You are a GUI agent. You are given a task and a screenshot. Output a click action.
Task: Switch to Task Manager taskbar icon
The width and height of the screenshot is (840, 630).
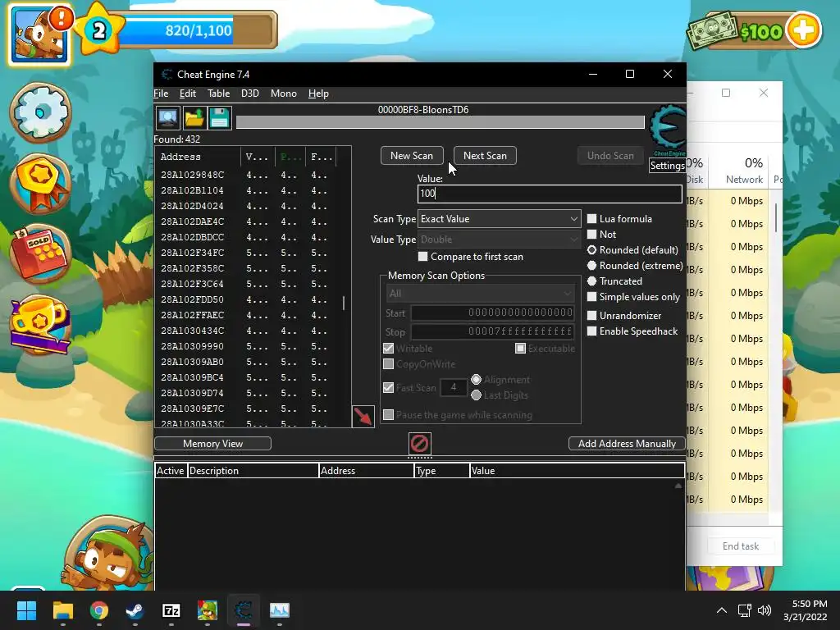279,610
